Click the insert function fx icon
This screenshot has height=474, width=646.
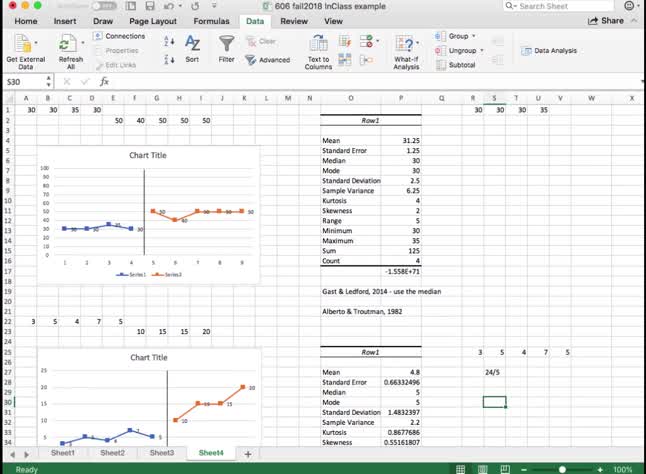(90, 82)
